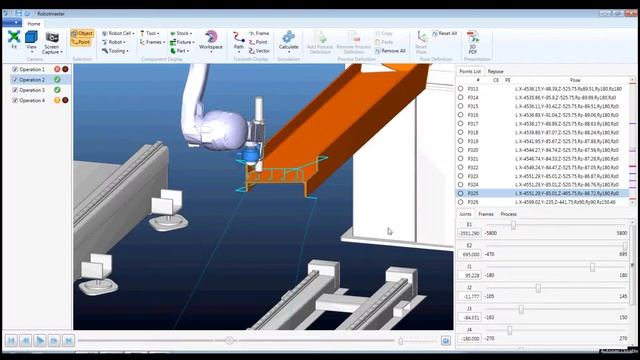Click the E1 joint slider handle
This screenshot has height=360, width=640.
[x=513, y=225]
